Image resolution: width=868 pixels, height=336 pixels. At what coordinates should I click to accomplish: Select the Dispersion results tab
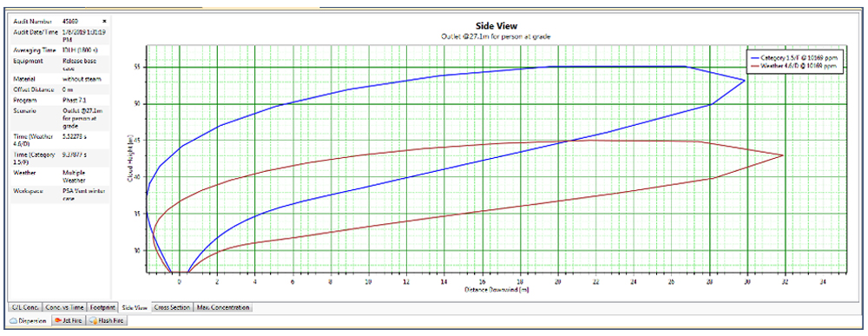[x=29, y=320]
